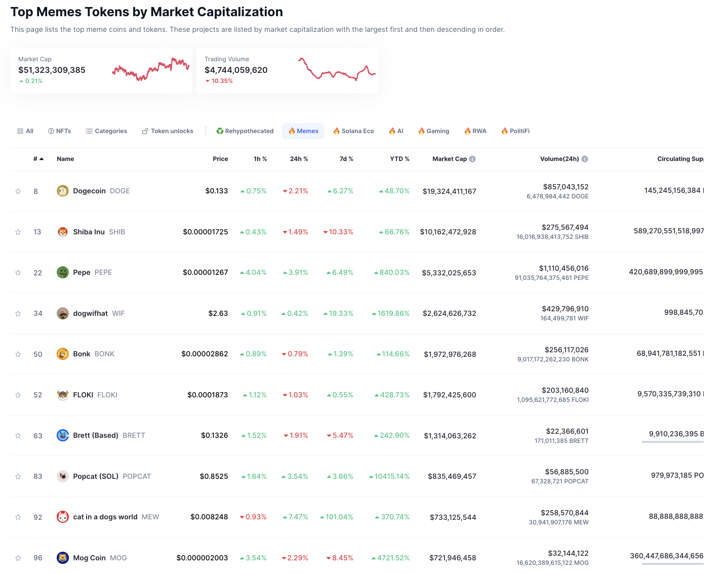This screenshot has width=728, height=574.
Task: Open the FLOKI token name link
Action: 83,395
